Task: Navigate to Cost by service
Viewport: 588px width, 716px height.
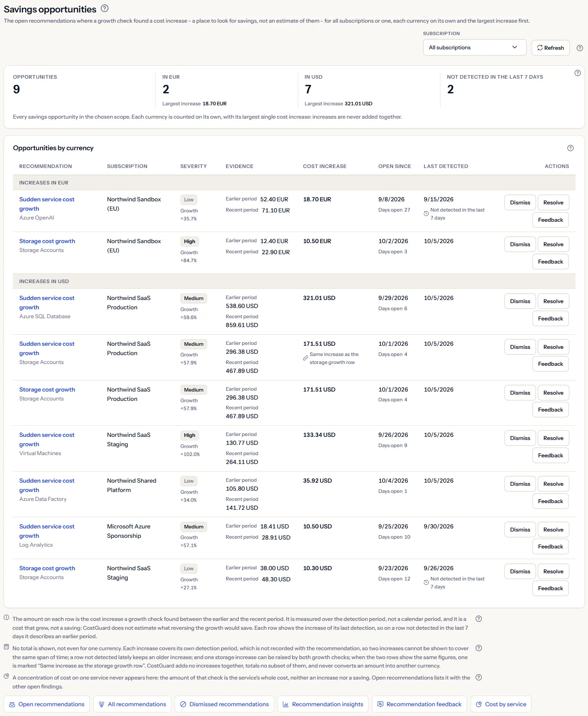Action: tap(501, 704)
